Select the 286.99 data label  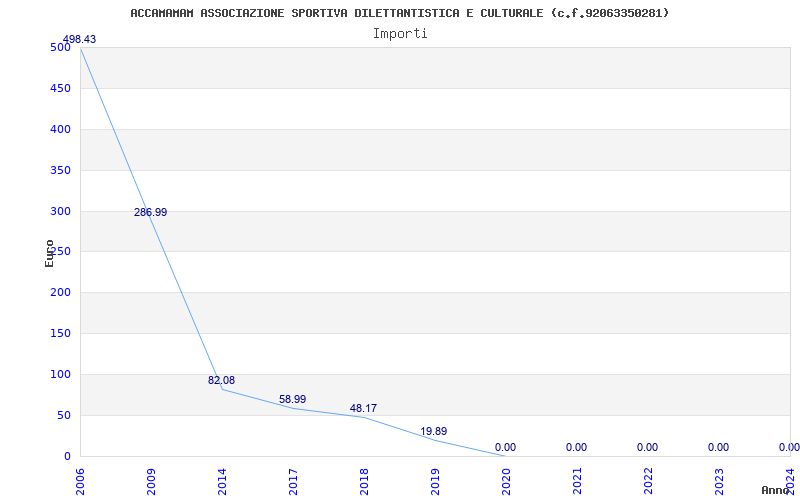(x=151, y=212)
